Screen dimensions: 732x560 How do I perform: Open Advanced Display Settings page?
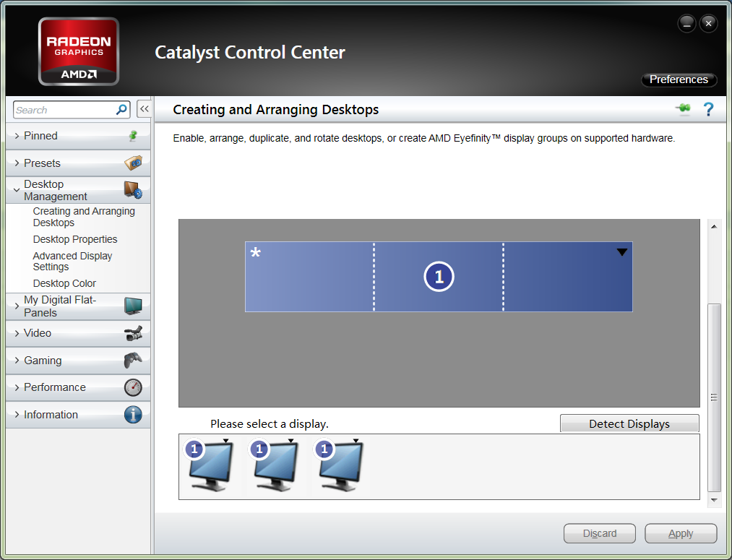[72, 262]
